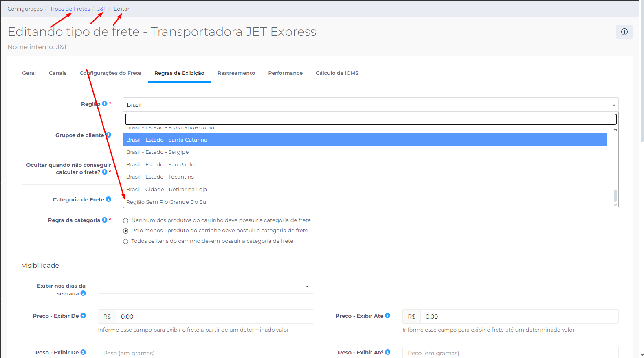Click info icon next to Categoria de Frete
Screen dimensions: 644x358
pyautogui.click(x=108, y=199)
